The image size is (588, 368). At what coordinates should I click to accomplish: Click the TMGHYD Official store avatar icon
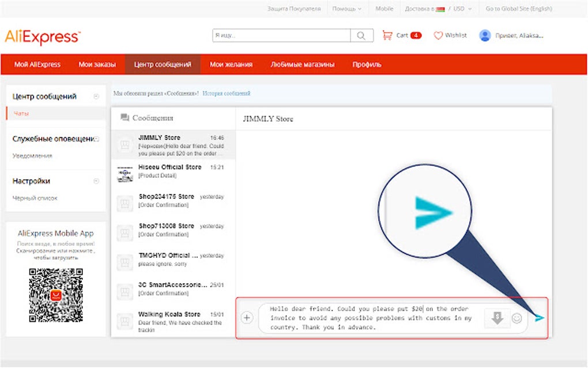click(125, 262)
